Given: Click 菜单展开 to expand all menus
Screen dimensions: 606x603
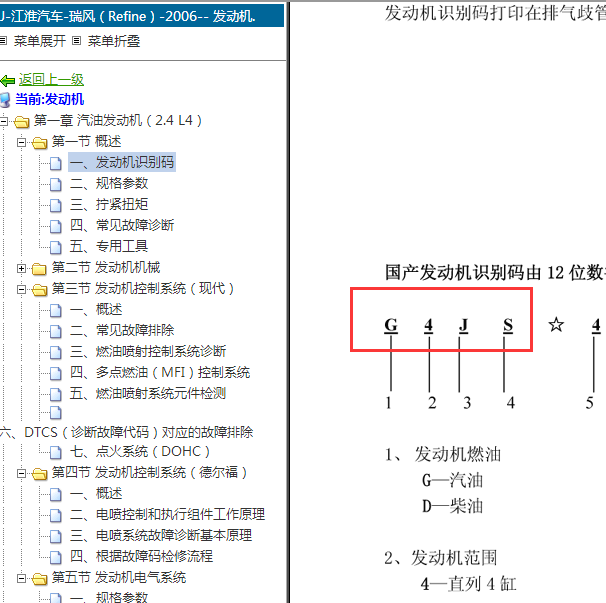Looking at the screenshot, I should [x=39, y=41].
